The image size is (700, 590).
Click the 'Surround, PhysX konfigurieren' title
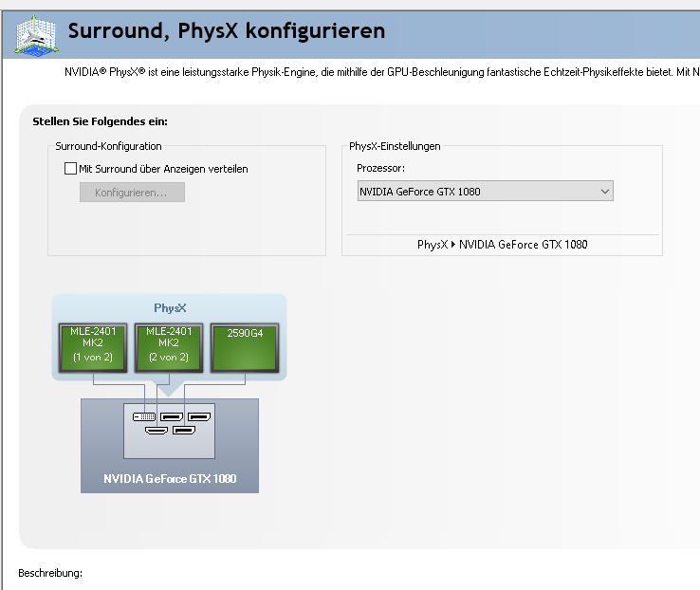click(227, 30)
